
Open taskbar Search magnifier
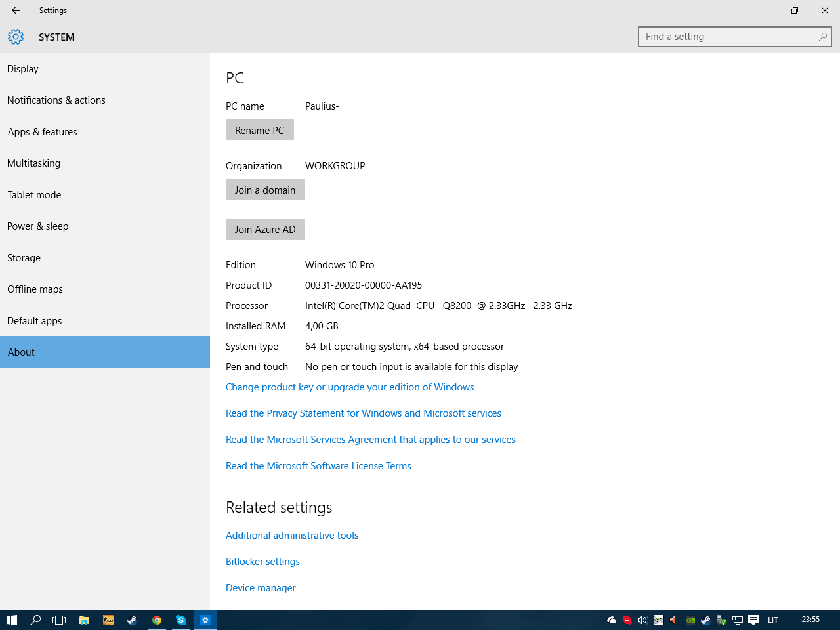click(x=36, y=620)
